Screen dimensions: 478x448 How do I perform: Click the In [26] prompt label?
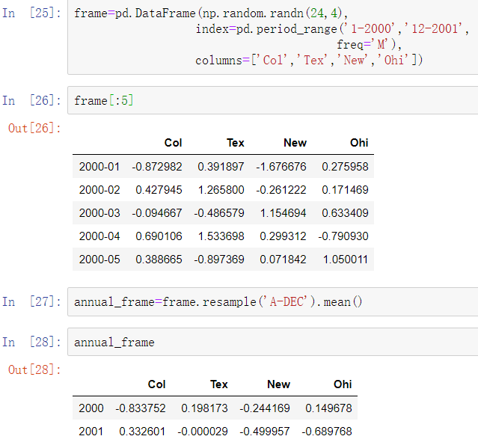coord(31,100)
